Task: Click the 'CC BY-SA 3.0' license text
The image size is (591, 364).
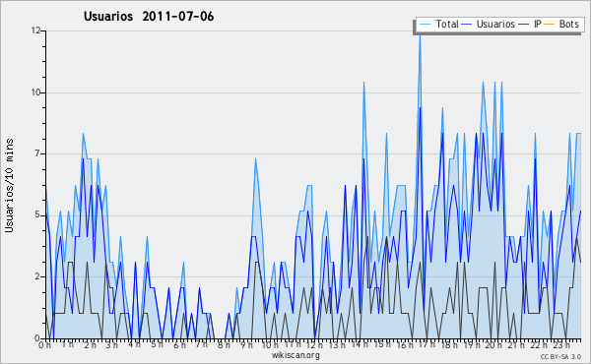Action: click(560, 356)
